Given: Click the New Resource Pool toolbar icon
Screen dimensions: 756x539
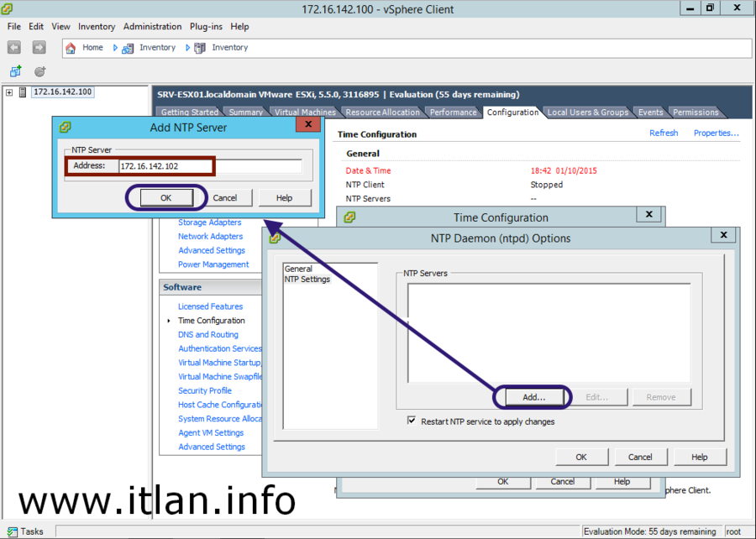Looking at the screenshot, I should tap(39, 71).
